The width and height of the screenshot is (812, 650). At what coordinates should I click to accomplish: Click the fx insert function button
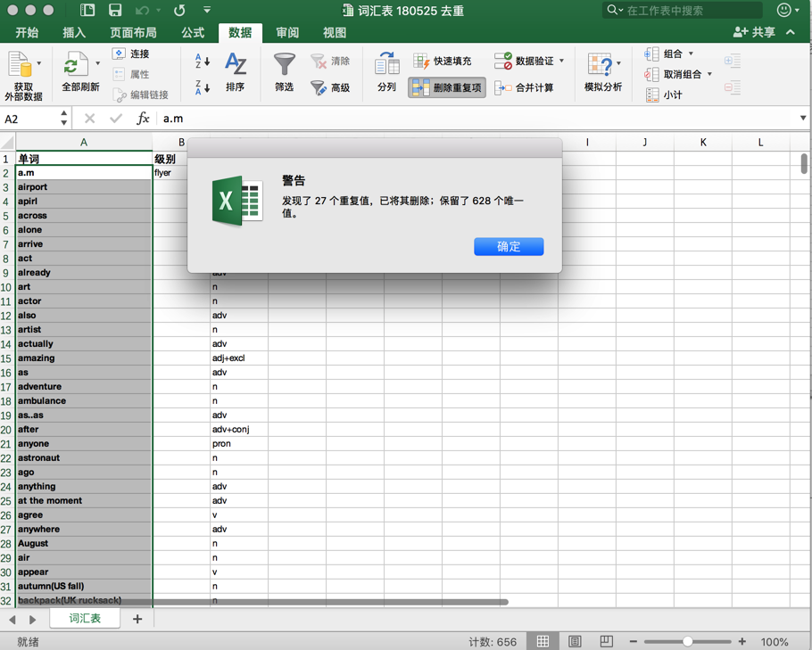(x=143, y=119)
